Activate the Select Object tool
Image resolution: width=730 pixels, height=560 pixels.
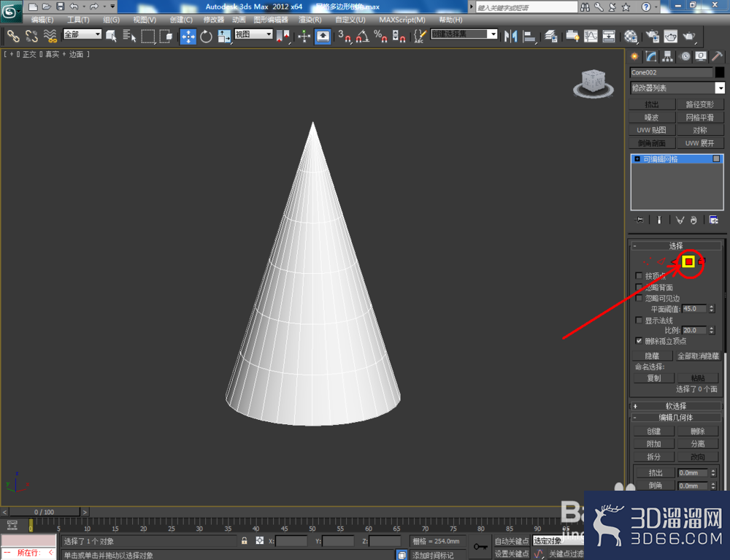[x=111, y=36]
